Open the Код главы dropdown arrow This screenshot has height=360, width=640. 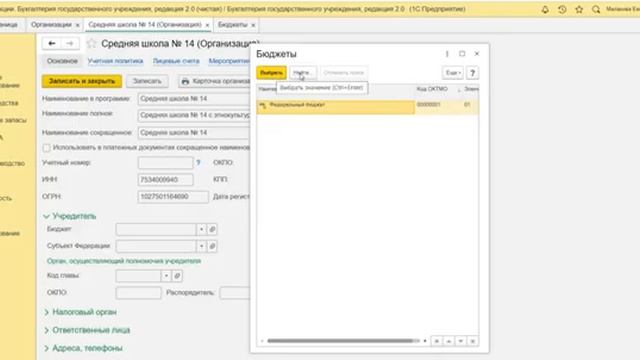pos(166,276)
